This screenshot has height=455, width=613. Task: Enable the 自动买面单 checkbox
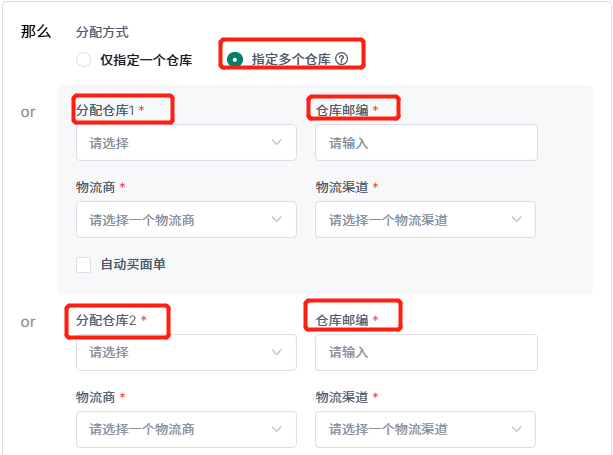click(x=83, y=265)
